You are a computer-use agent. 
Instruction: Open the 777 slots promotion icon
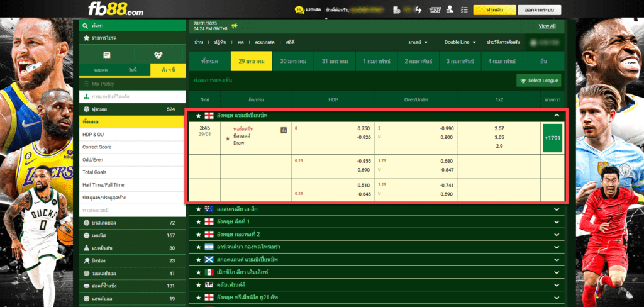(435, 10)
